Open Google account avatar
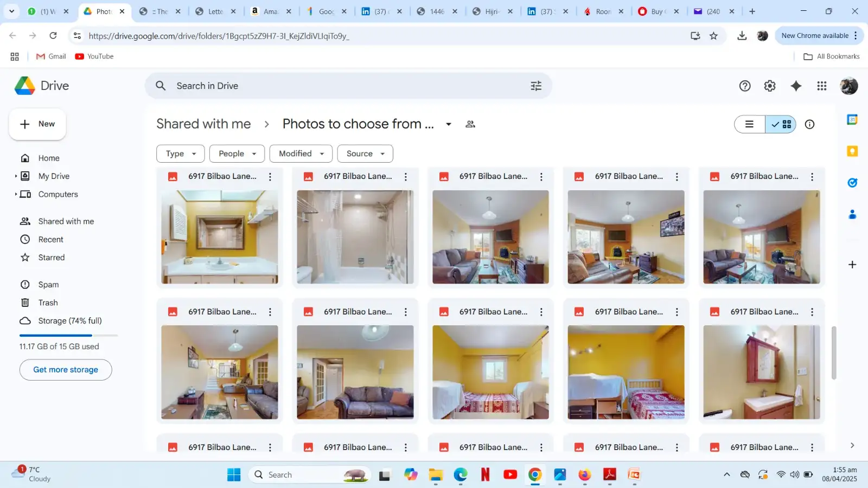 (849, 86)
